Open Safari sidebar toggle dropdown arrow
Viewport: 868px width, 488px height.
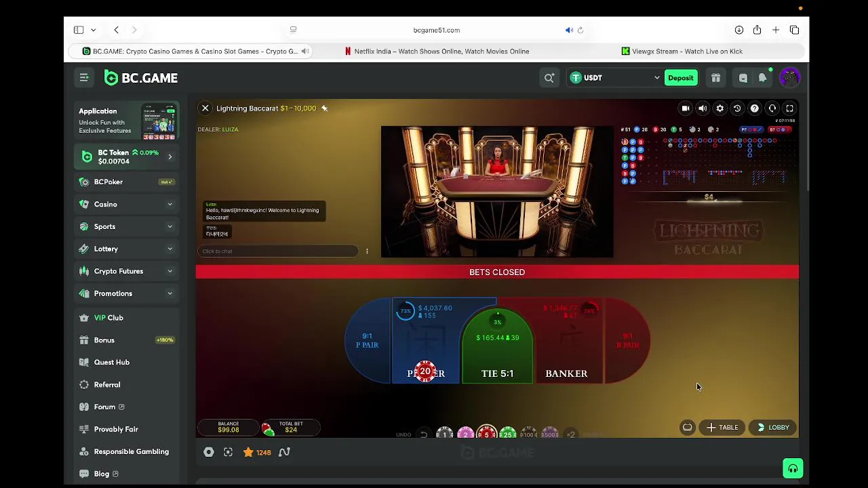93,30
